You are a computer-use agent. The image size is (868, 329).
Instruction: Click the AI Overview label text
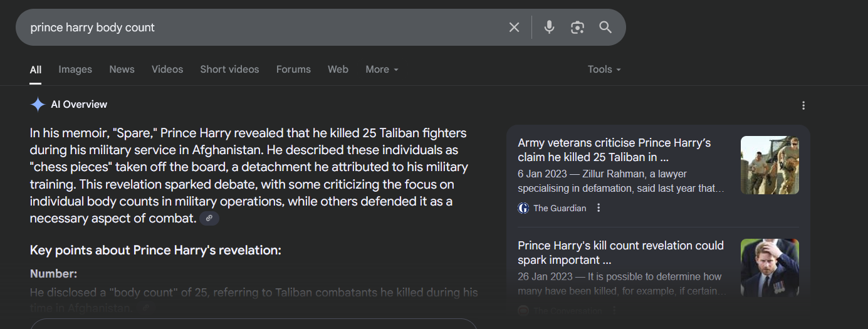(79, 104)
